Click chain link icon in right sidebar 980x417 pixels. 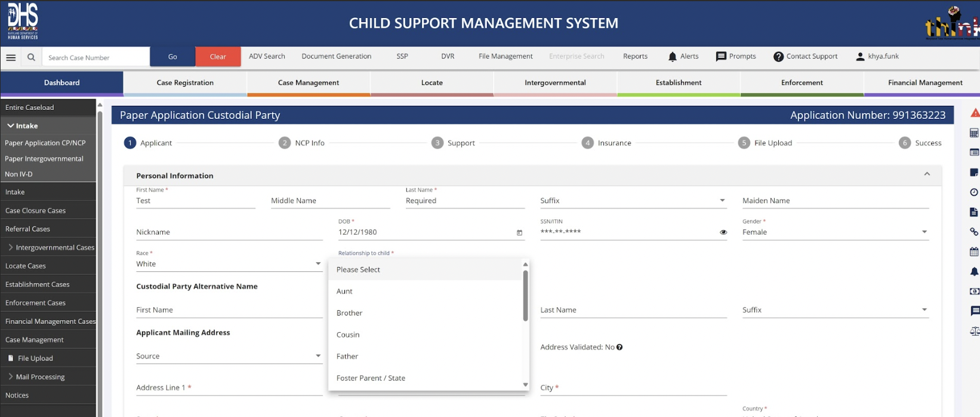tap(974, 232)
